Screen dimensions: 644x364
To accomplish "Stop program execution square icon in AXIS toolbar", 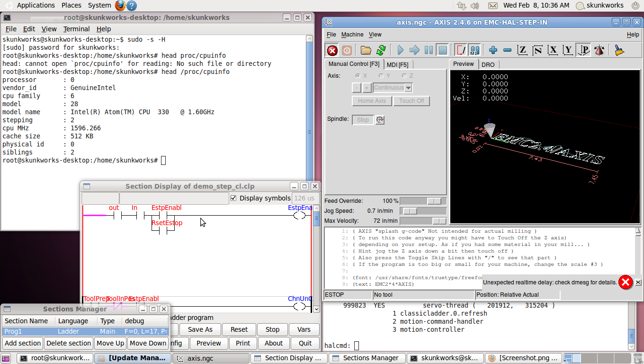I will [x=442, y=50].
